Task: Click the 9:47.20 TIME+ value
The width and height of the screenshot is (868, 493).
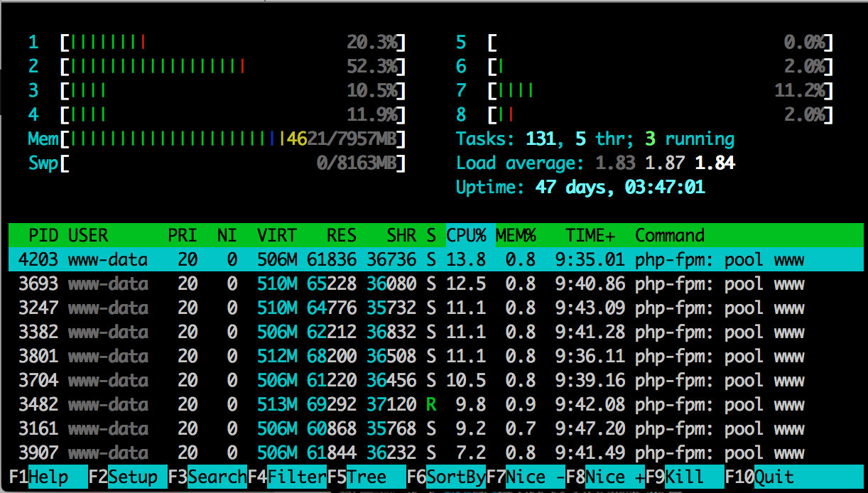Action: click(590, 429)
